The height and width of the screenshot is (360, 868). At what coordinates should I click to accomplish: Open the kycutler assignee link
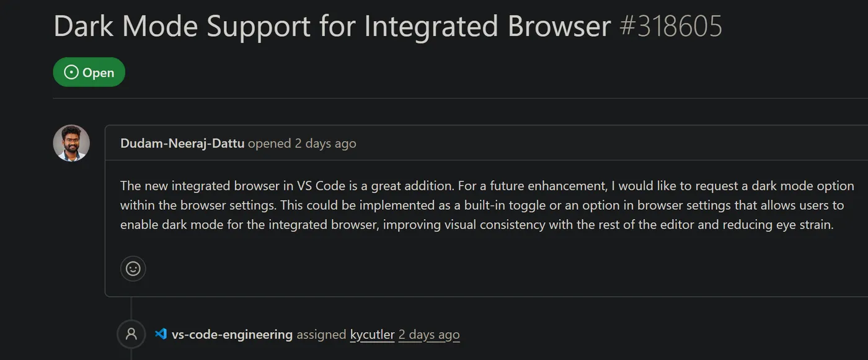pyautogui.click(x=372, y=335)
